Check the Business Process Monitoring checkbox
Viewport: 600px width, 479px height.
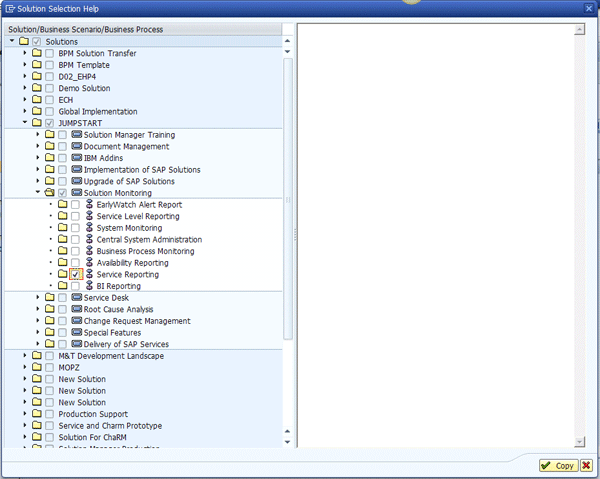click(75, 251)
